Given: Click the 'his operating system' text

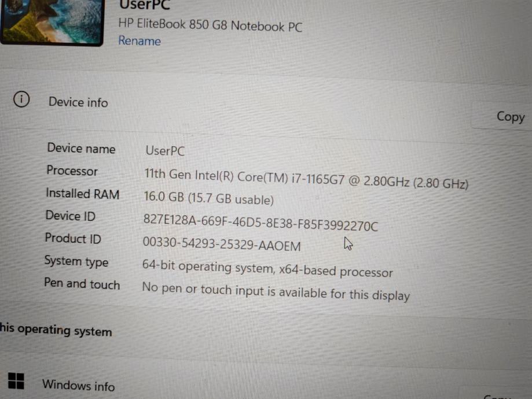Looking at the screenshot, I should [x=56, y=330].
